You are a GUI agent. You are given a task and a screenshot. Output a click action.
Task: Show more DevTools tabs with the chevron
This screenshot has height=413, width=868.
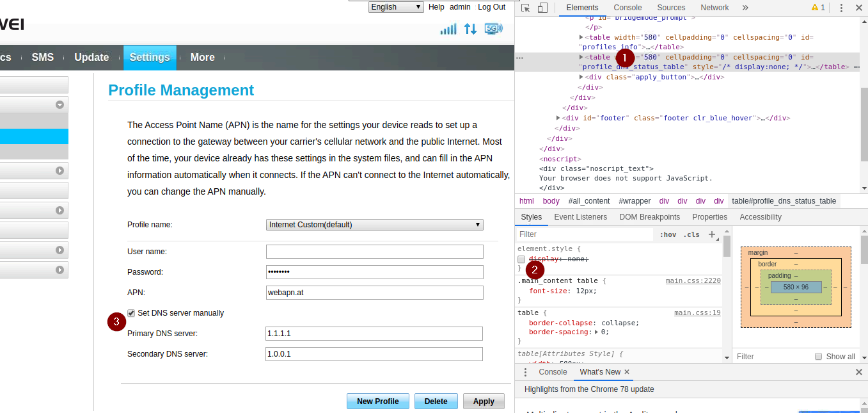click(x=745, y=8)
